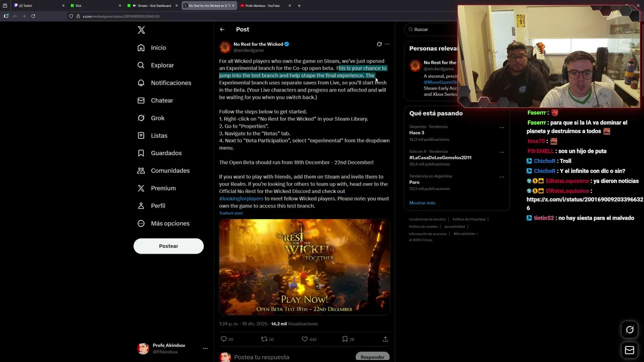The image size is (644, 362).
Task: Click Información de anuncios footer link
Action: (428, 234)
